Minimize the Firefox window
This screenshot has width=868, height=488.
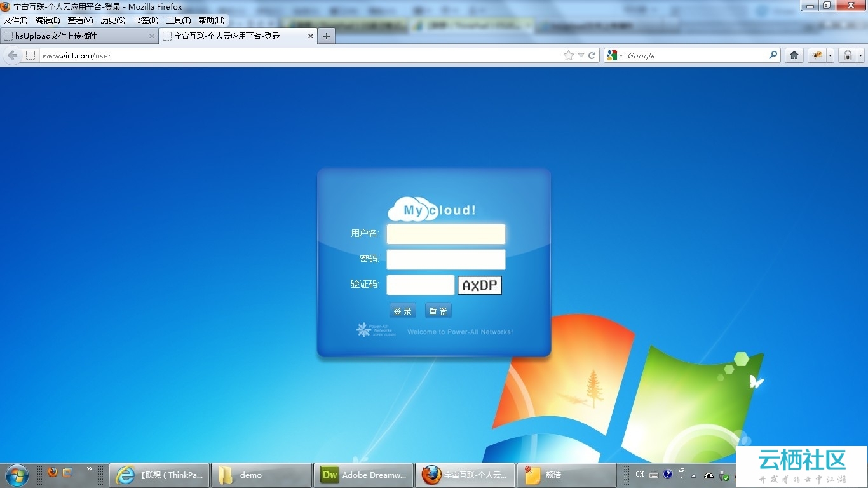tap(810, 6)
